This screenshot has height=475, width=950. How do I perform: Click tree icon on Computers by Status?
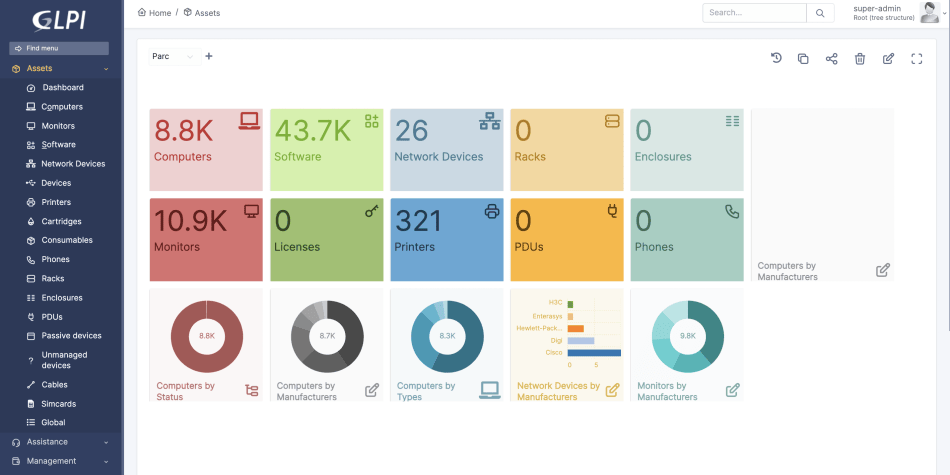pyautogui.click(x=251, y=390)
